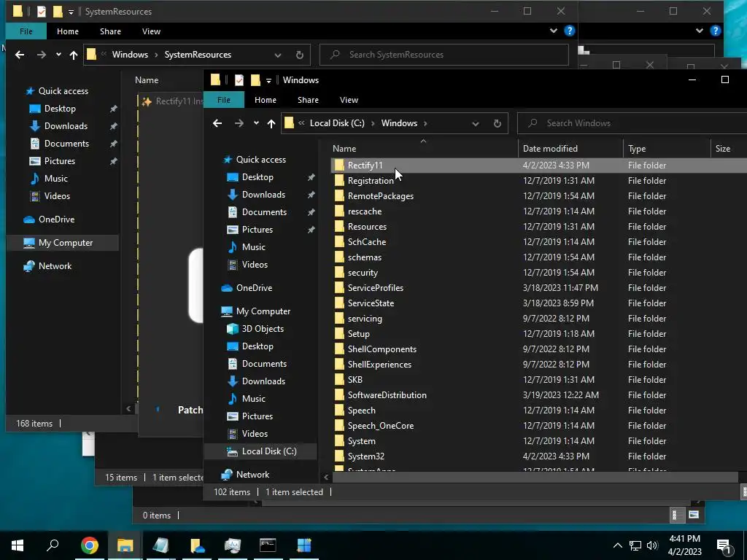747x560 pixels.
Task: Select the ServiceProfiles folder
Action: click(376, 287)
